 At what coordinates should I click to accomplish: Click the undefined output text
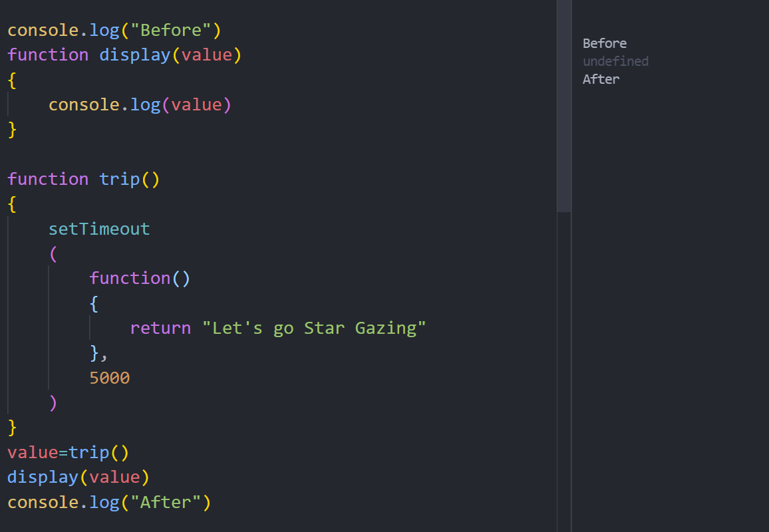coord(615,61)
